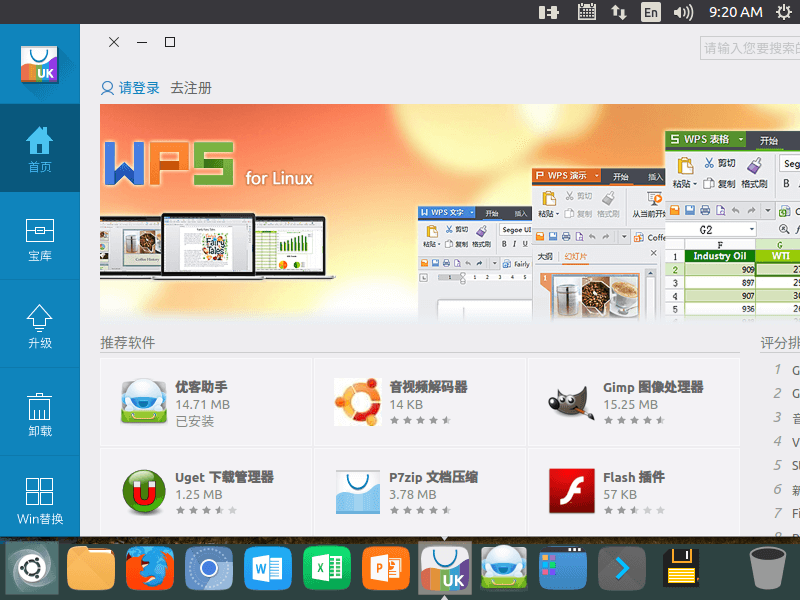This screenshot has width=800, height=600.
Task: Maximize the software center window
Action: pos(170,42)
